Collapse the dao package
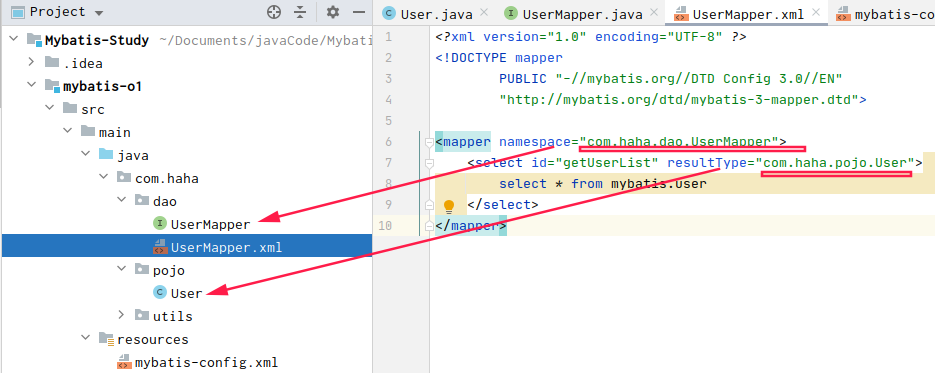 [121, 201]
